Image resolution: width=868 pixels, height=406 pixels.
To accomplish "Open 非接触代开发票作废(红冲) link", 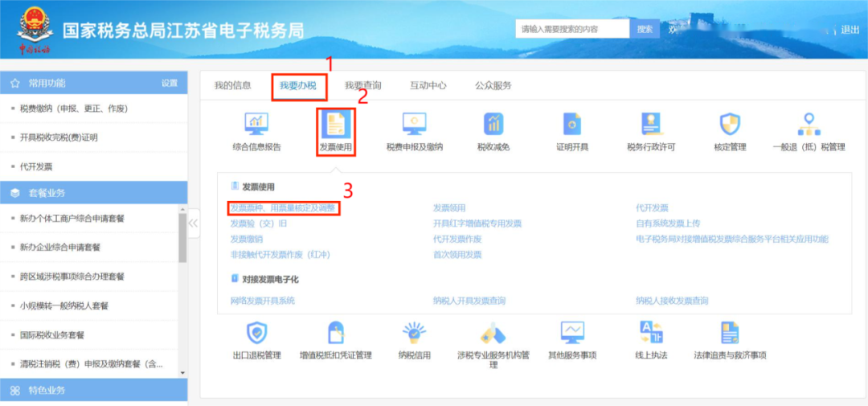I will pyautogui.click(x=280, y=255).
